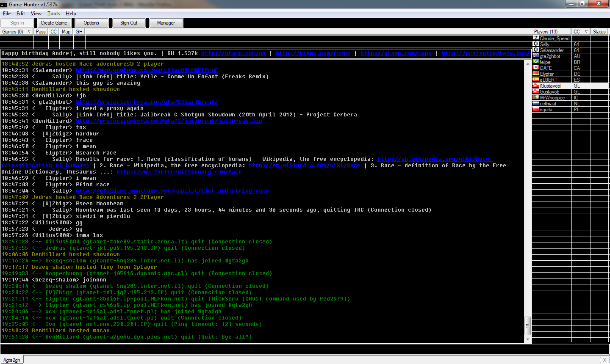Select player felipe in the list
This screenshot has width=610, height=364.
[x=545, y=62]
